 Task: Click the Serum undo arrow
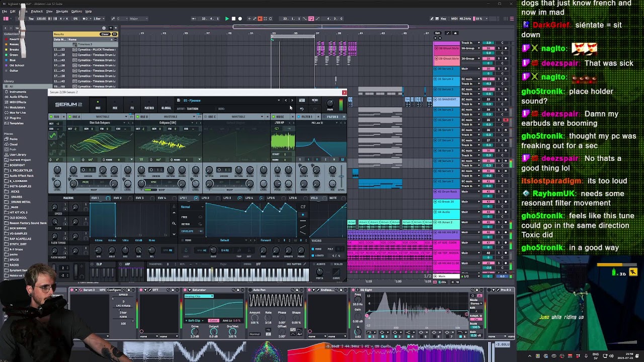point(301,109)
